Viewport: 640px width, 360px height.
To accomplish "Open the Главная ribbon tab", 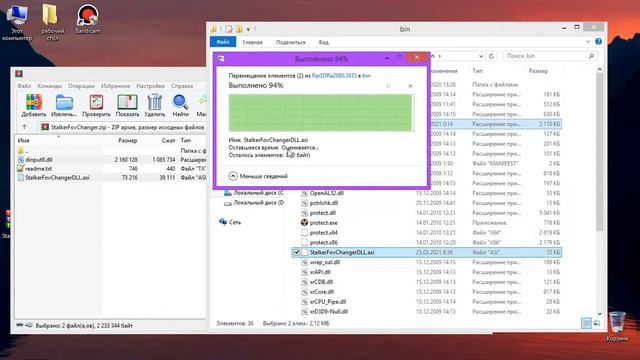I will (x=253, y=42).
